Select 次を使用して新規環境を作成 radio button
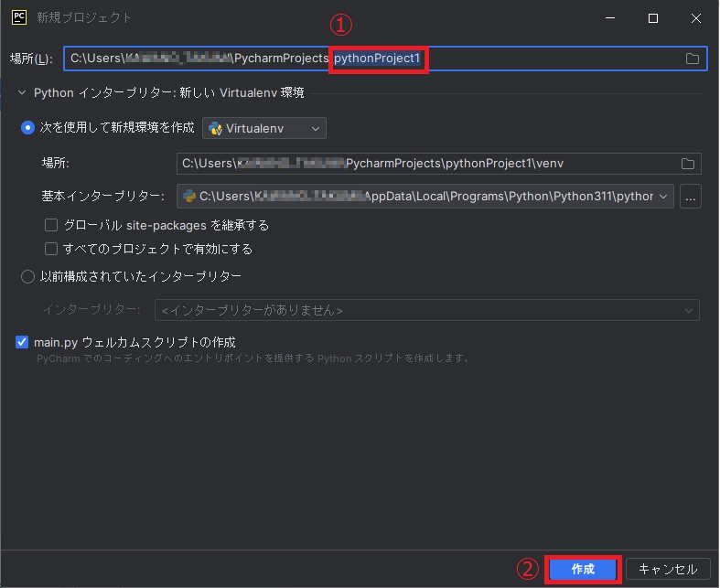 (x=27, y=129)
